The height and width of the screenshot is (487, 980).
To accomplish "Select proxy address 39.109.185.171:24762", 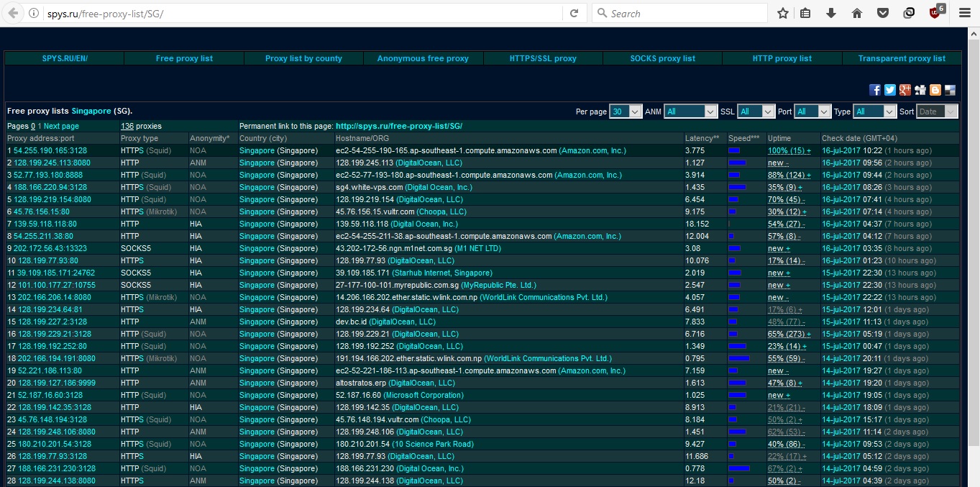I will [57, 273].
